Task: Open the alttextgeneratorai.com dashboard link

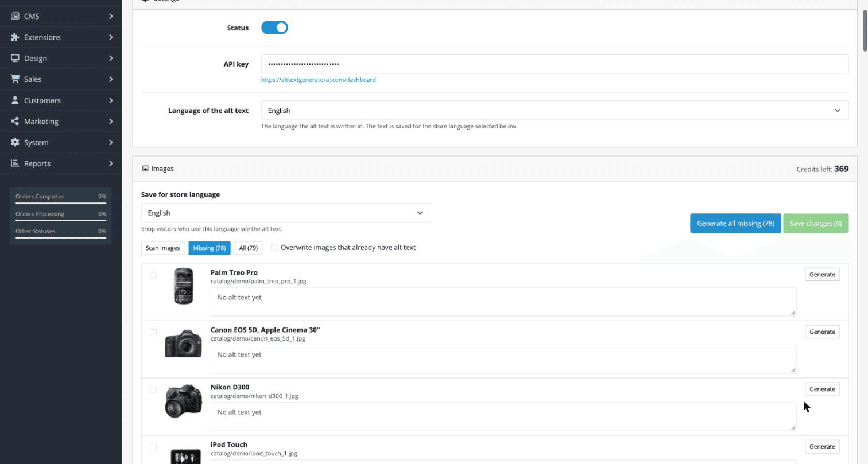Action: click(319, 80)
